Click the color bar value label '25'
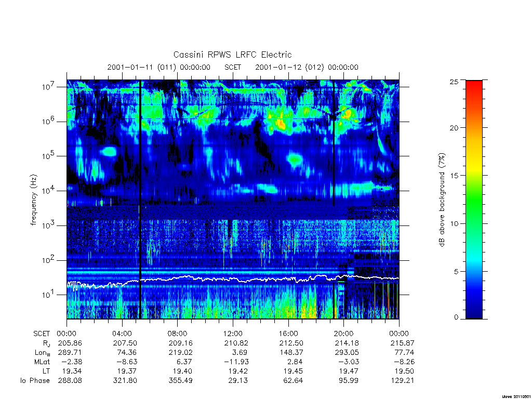This screenshot has height=399, width=532. coord(454,82)
